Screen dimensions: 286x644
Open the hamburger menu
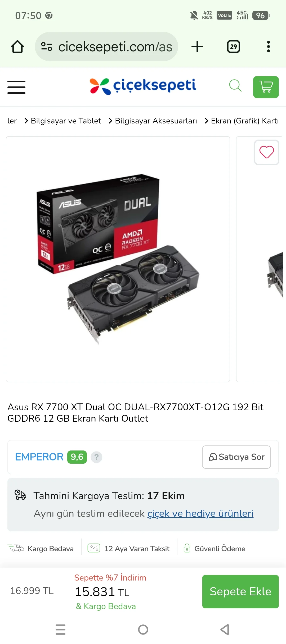coord(16,87)
